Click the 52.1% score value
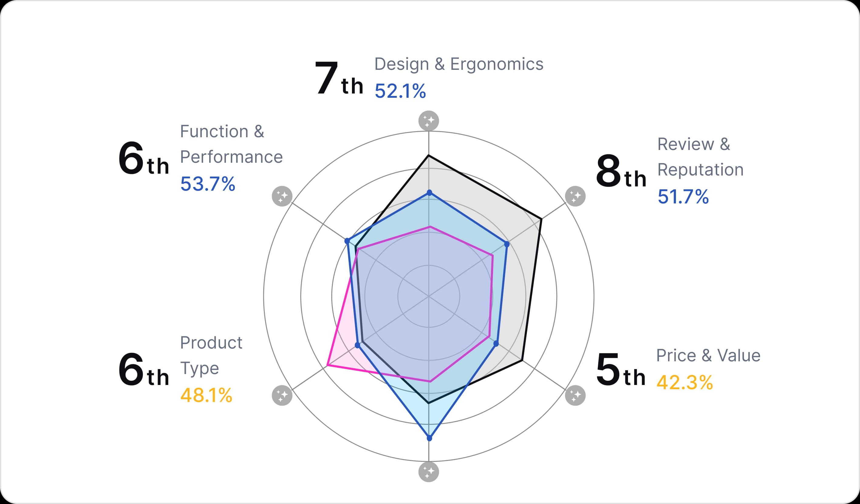 (400, 91)
